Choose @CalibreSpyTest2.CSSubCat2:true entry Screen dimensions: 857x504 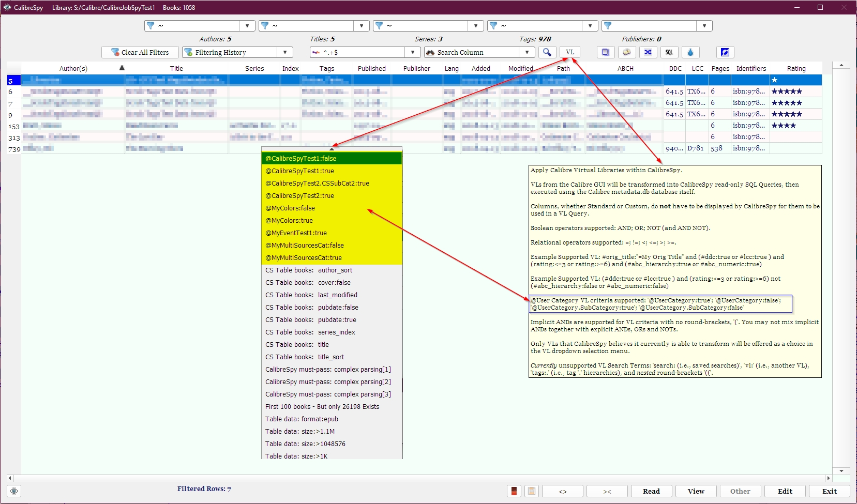332,184
